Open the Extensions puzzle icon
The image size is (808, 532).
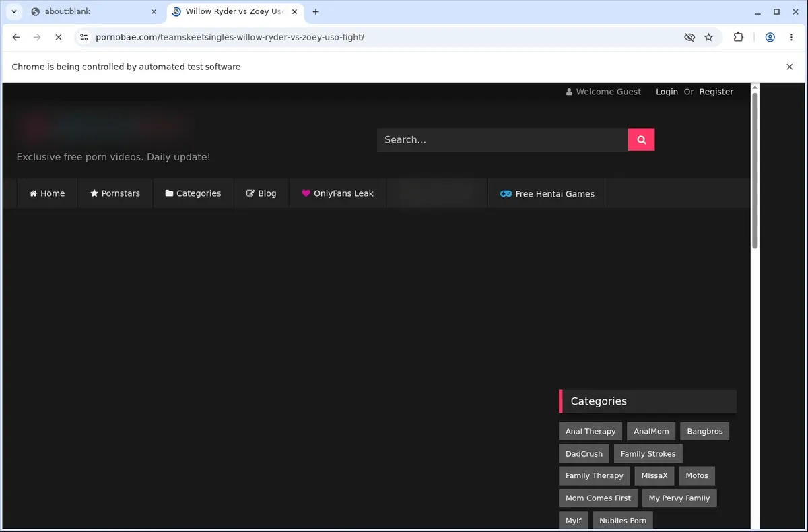pyautogui.click(x=739, y=38)
